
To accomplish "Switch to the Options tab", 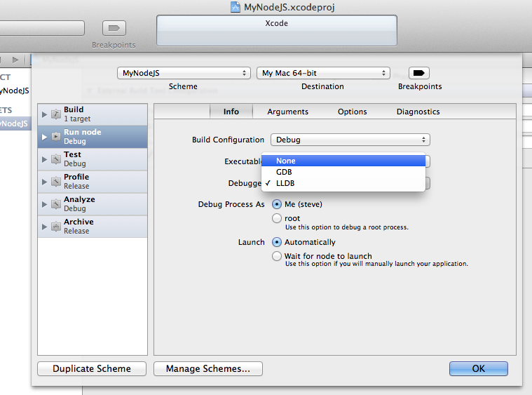I will pos(352,112).
